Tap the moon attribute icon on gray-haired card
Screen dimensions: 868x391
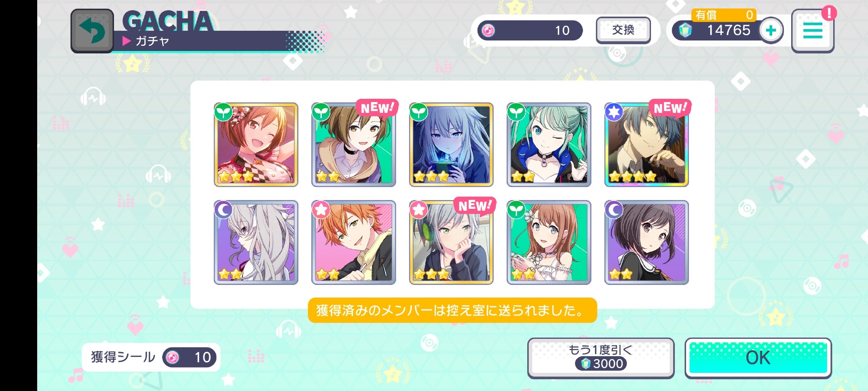pos(223,210)
